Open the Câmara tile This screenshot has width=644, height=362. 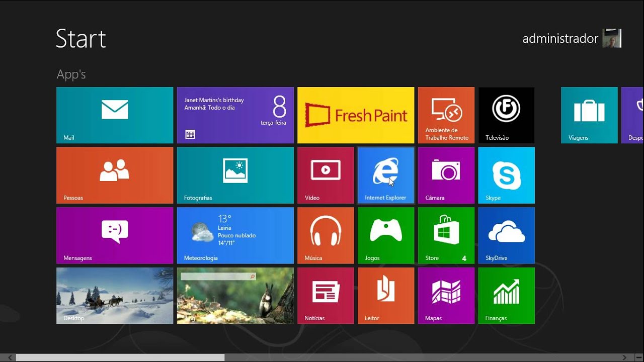(446, 175)
